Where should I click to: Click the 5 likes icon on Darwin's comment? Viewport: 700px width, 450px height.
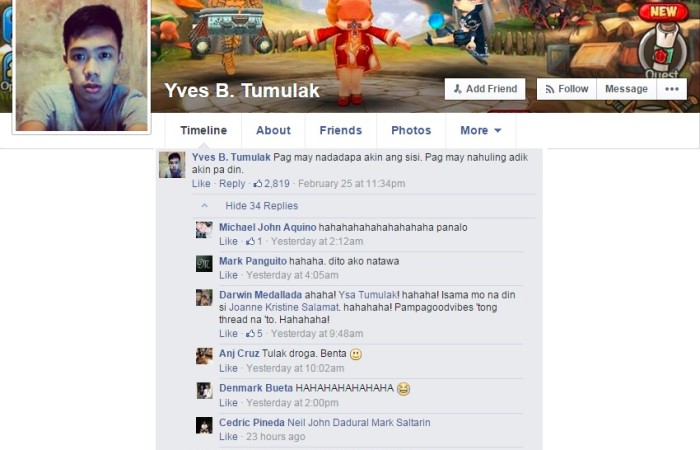(254, 333)
